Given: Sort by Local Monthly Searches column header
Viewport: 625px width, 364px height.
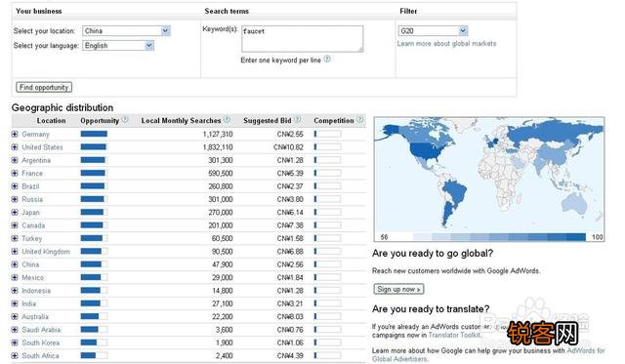Looking at the screenshot, I should [x=181, y=120].
